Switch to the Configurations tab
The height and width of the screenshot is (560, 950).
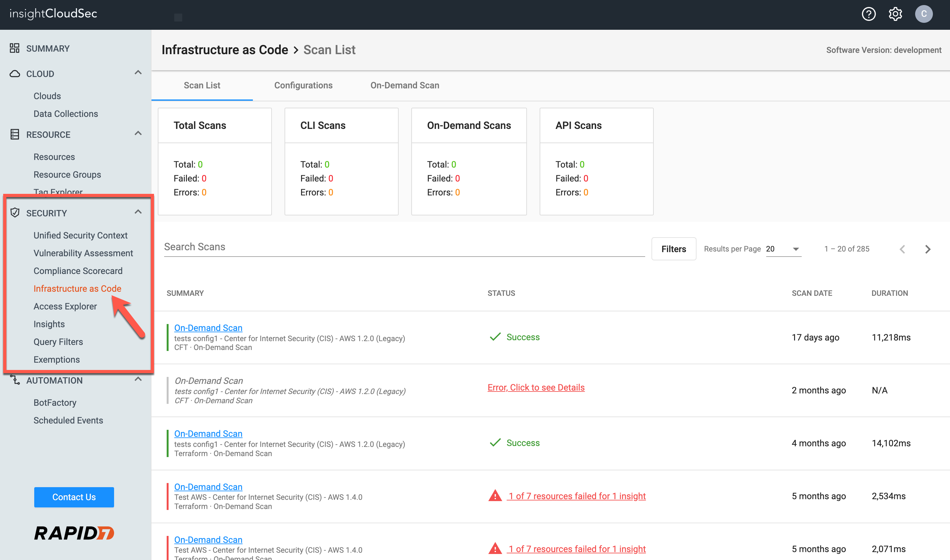click(303, 85)
